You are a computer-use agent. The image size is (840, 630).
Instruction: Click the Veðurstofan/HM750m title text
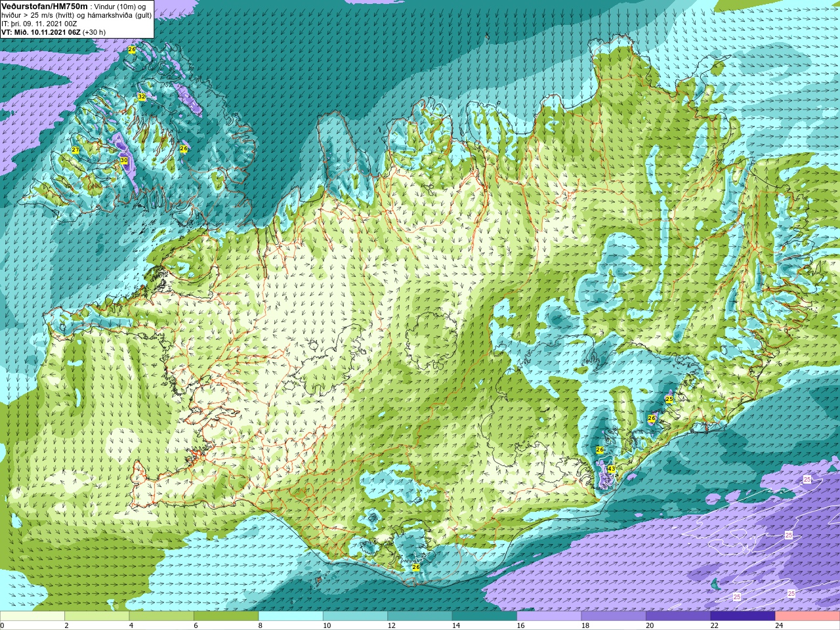click(44, 6)
